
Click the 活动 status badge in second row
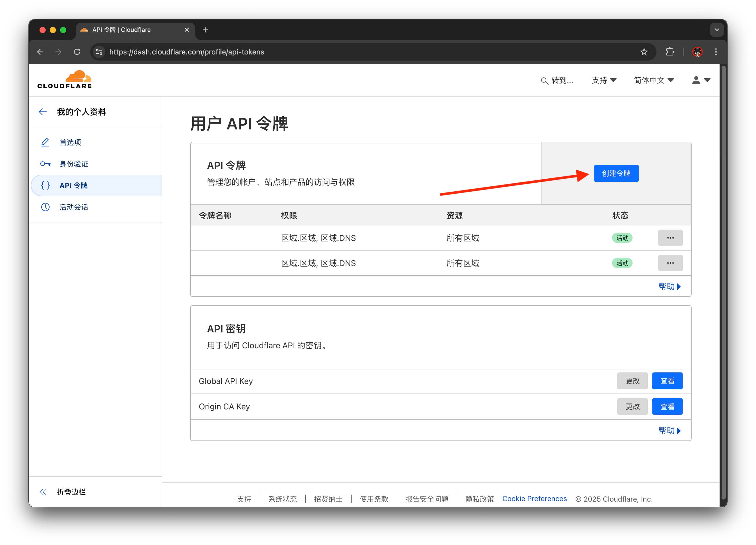coord(622,264)
